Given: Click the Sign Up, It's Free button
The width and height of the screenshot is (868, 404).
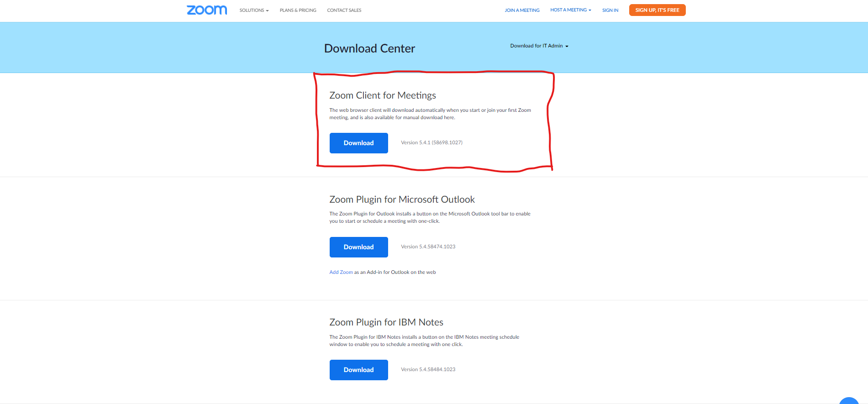Looking at the screenshot, I should (x=657, y=10).
